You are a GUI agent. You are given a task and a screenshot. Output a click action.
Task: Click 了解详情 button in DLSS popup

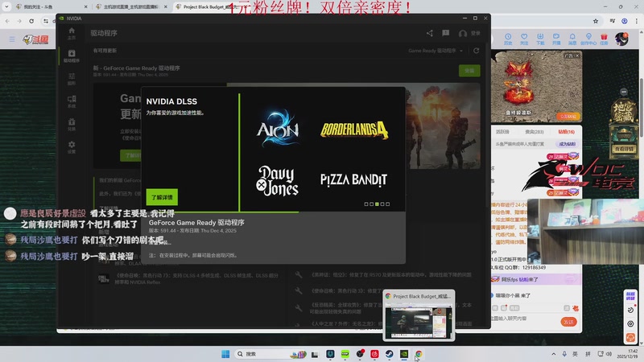(162, 197)
